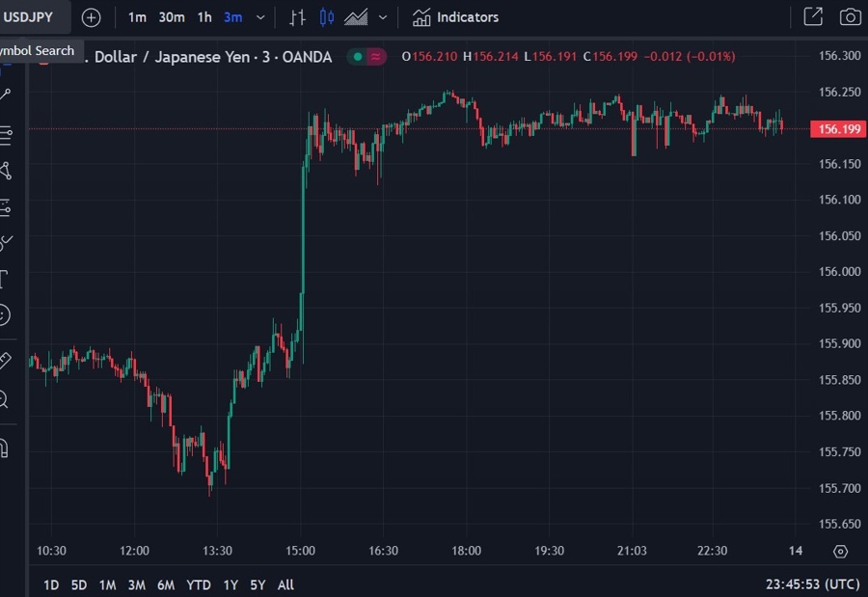Select the patterns drawing tool
Screen dimensions: 868x597
point(6,171)
